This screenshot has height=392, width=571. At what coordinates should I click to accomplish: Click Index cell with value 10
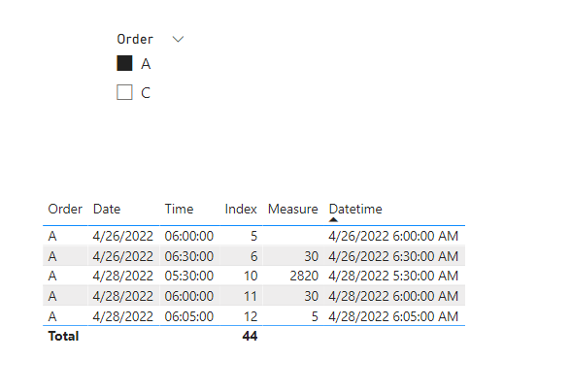coord(251,276)
